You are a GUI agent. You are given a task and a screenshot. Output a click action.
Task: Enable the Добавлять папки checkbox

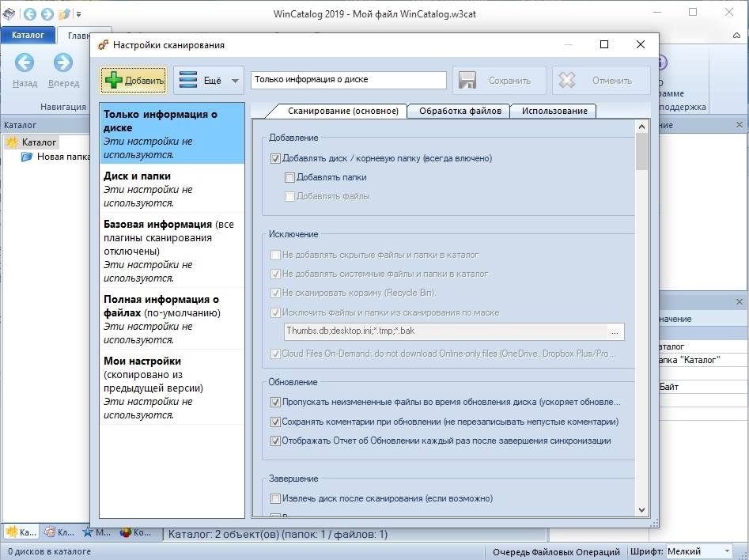click(x=289, y=178)
